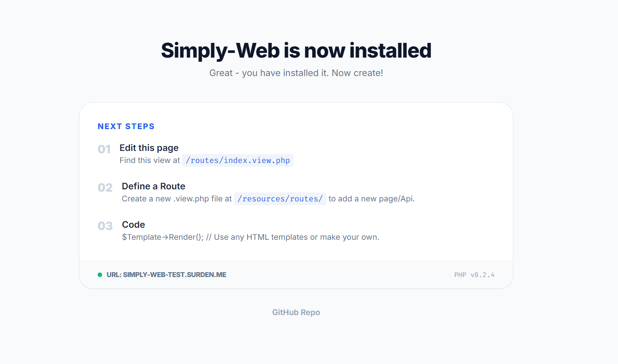
Task: Click the "Simply-Web is now installed" title
Action: [296, 50]
